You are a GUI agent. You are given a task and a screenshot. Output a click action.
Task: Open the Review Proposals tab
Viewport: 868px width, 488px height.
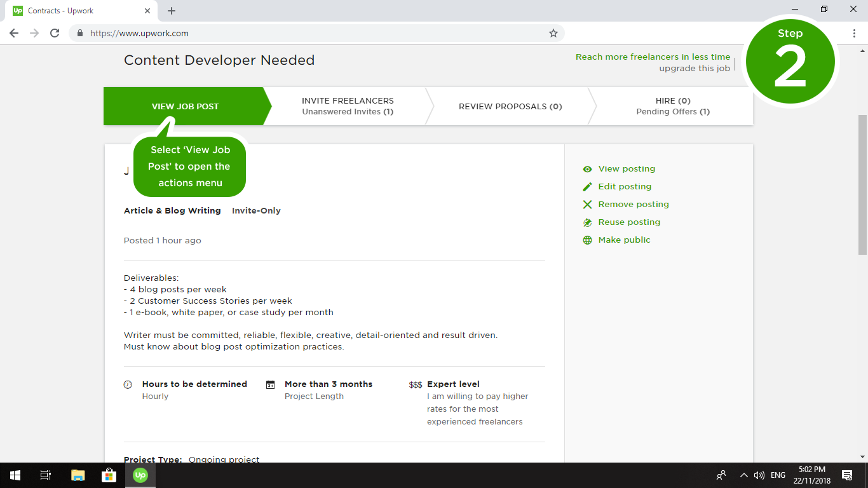click(510, 106)
